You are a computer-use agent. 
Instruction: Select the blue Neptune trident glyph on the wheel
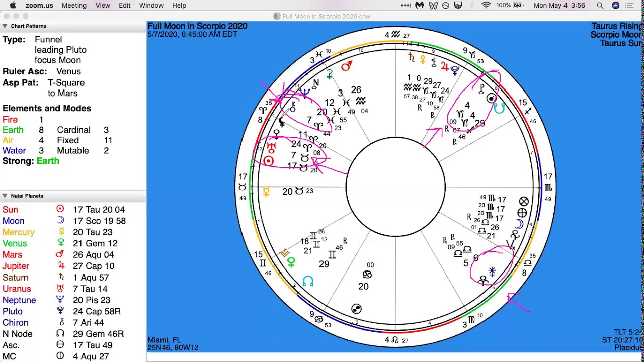(x=305, y=92)
